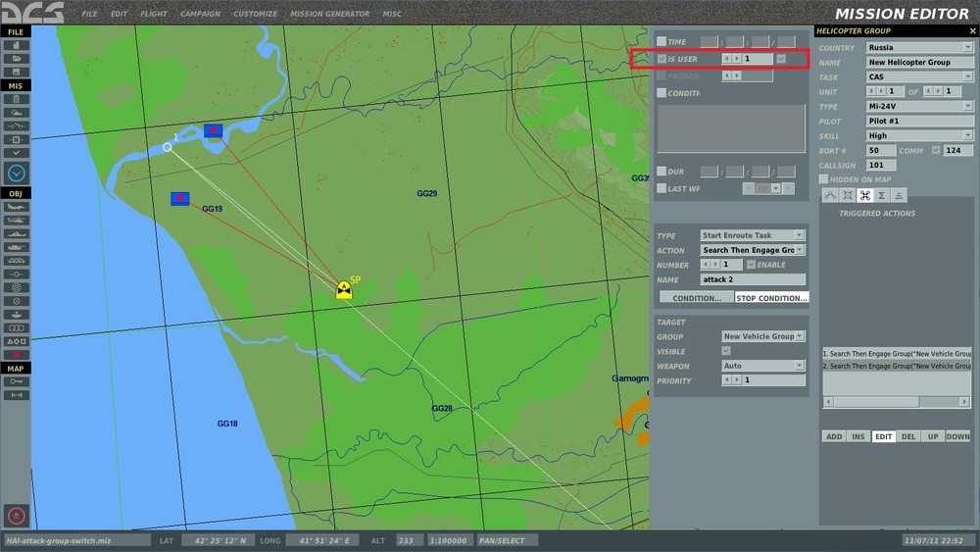Click the map ruler distance tool icon

[17, 394]
